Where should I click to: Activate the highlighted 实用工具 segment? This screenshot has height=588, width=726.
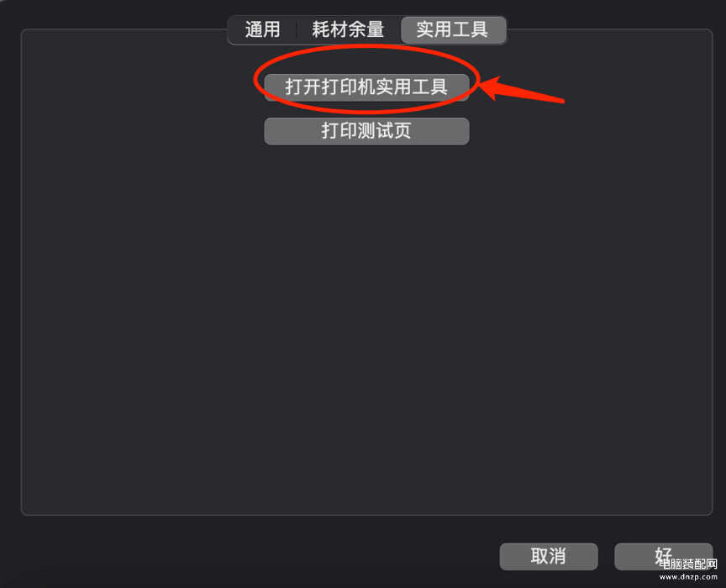[x=453, y=30]
